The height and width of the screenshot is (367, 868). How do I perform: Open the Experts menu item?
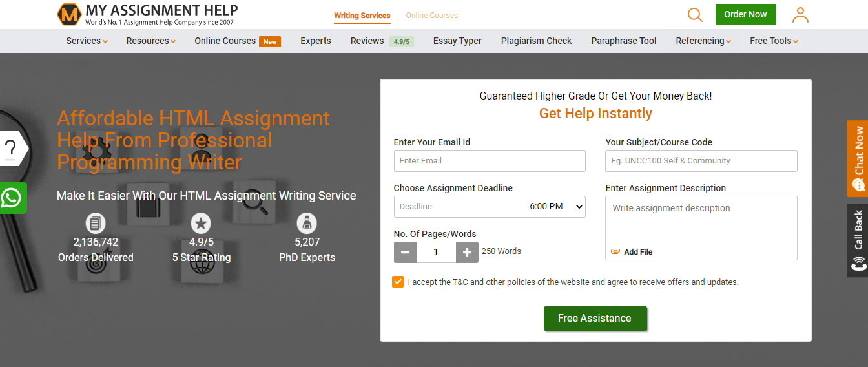point(316,41)
